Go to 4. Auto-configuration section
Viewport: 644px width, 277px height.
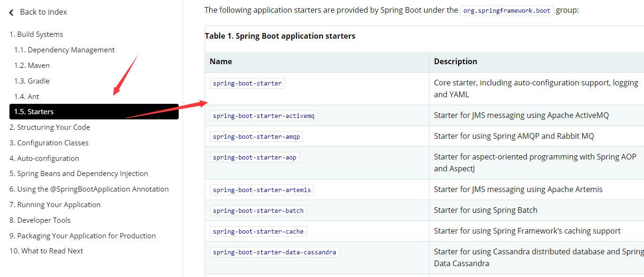(44, 159)
